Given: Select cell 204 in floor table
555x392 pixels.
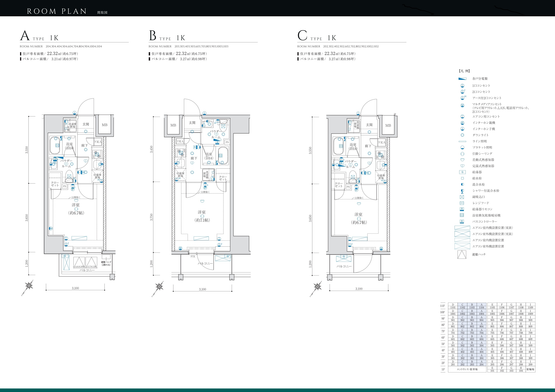Looking at the screenshot, I should point(482,365).
